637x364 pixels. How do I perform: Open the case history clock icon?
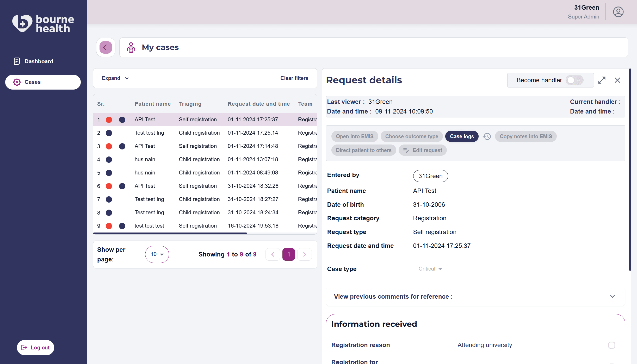487,136
